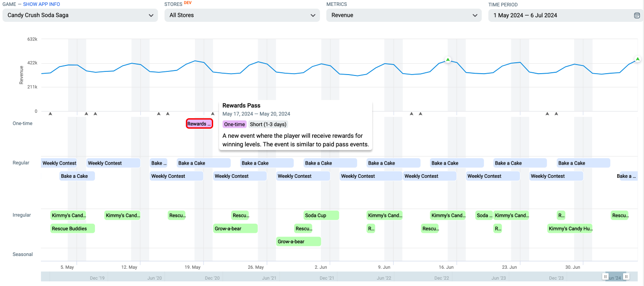Click the Soda Cup irregular event
This screenshot has width=644, height=286.
pyautogui.click(x=321, y=216)
